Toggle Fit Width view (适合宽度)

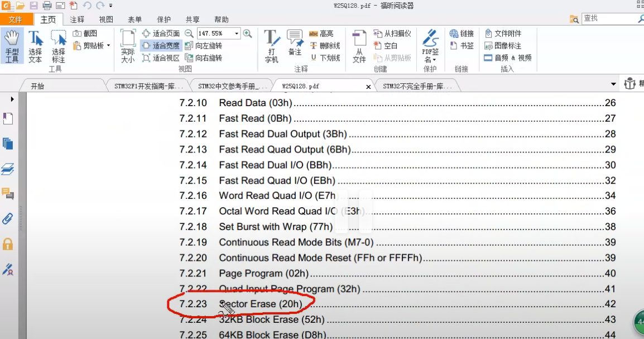coord(161,46)
